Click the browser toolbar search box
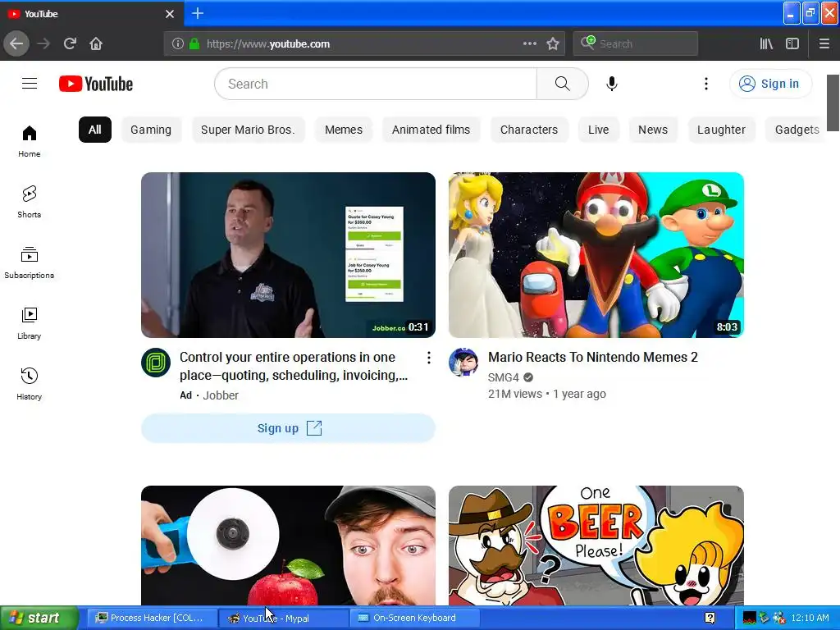Image resolution: width=840 pixels, height=630 pixels. tap(636, 43)
